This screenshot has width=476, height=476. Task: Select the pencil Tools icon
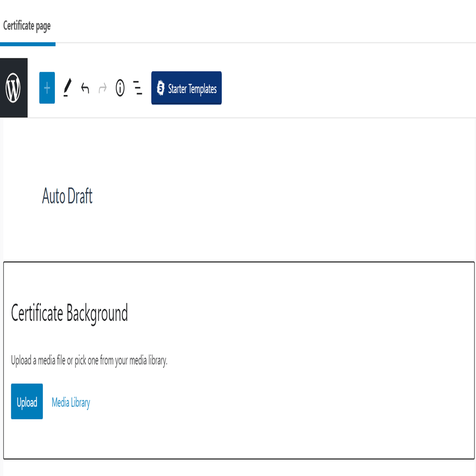point(67,88)
